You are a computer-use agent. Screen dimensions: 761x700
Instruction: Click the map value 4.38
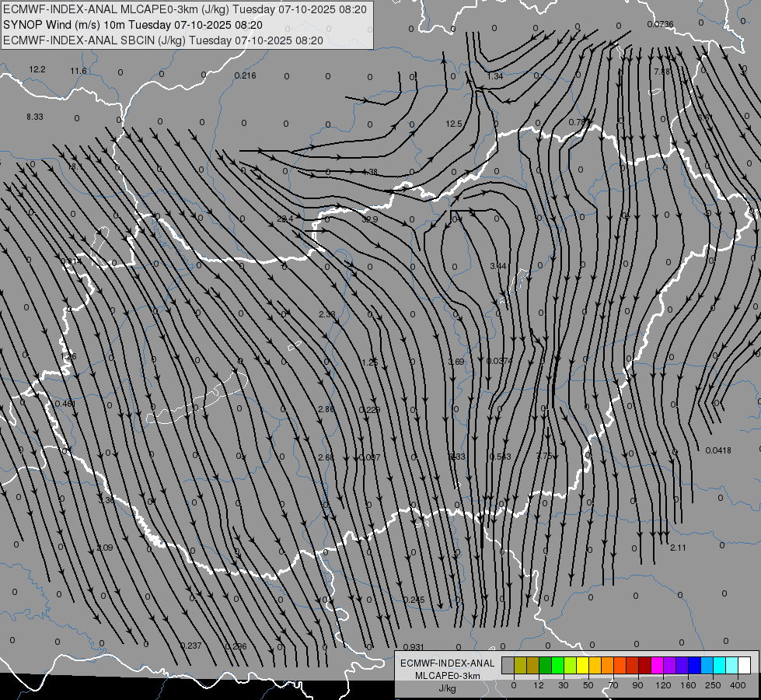370,172
